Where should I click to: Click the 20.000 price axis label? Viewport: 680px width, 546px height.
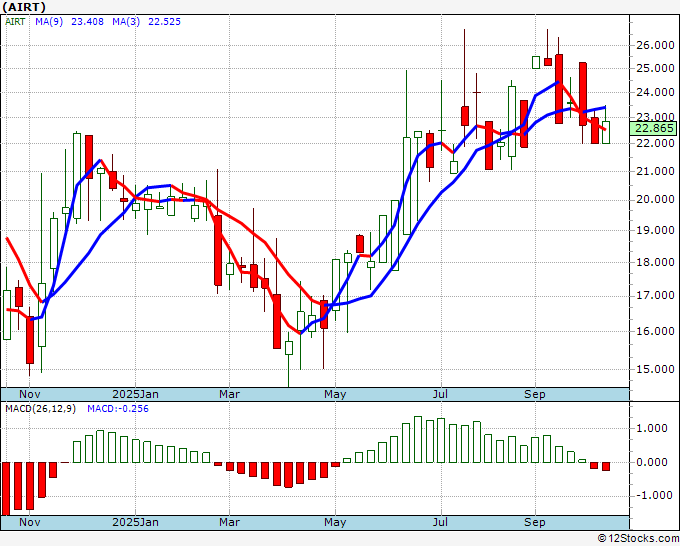tap(654, 199)
